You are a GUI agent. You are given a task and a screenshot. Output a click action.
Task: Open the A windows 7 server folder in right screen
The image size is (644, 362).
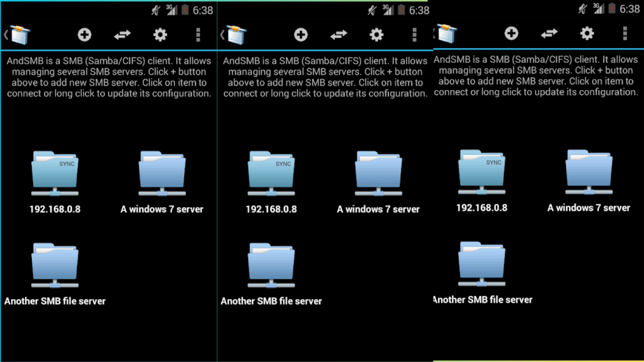click(x=589, y=172)
